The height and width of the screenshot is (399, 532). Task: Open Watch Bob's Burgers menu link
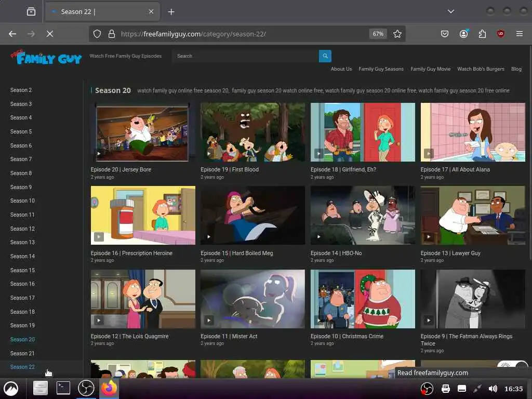click(481, 69)
